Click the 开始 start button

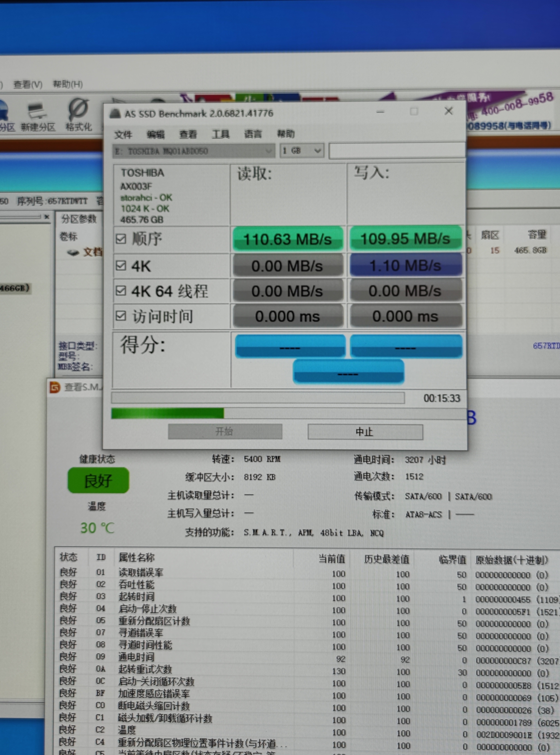click(225, 432)
